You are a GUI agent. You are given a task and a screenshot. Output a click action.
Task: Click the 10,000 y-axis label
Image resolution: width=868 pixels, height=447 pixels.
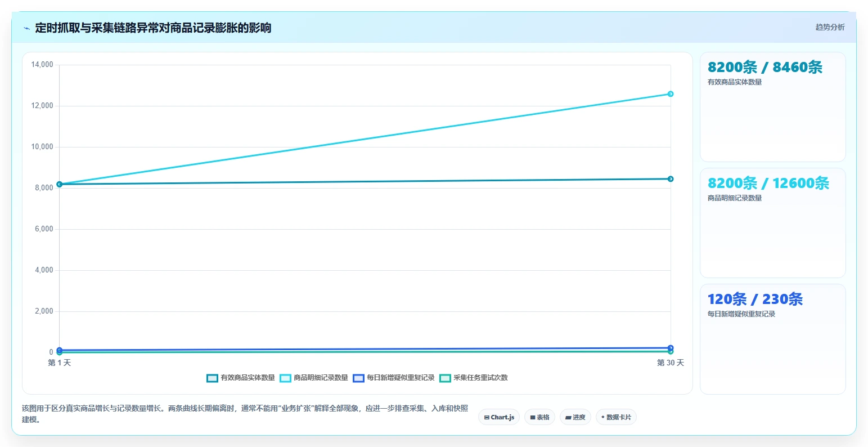point(42,147)
